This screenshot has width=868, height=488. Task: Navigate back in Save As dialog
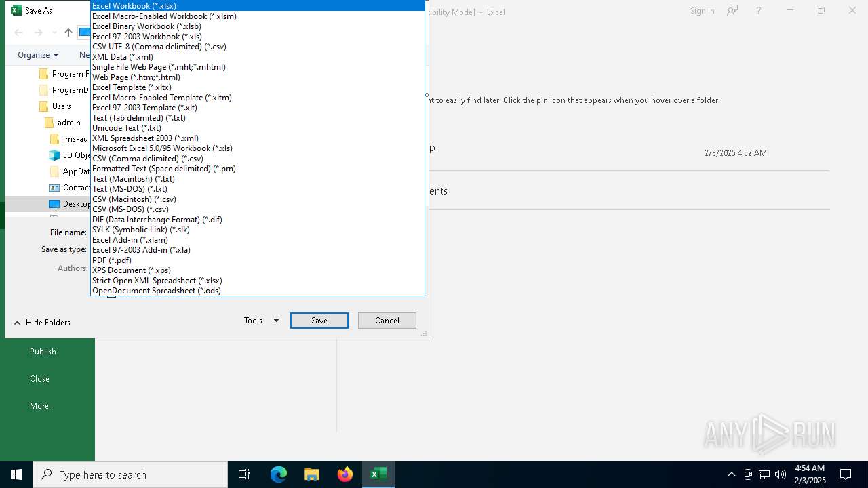19,33
